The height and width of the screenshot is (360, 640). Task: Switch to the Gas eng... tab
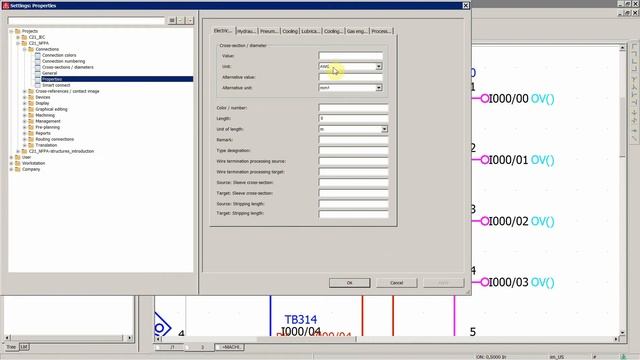[357, 31]
